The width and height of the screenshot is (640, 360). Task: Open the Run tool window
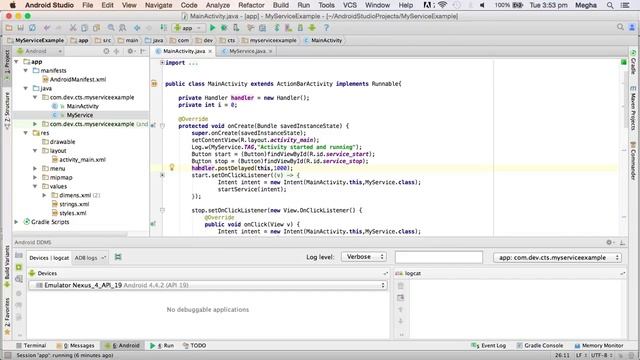point(162,345)
